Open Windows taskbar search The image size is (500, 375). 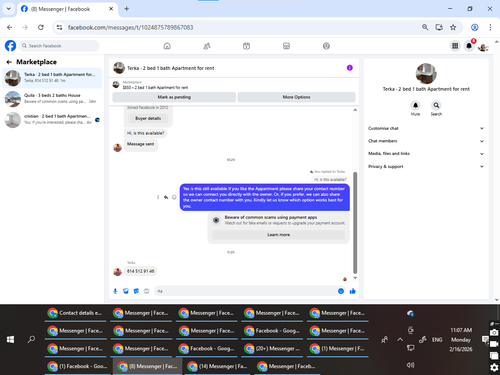coord(31,339)
